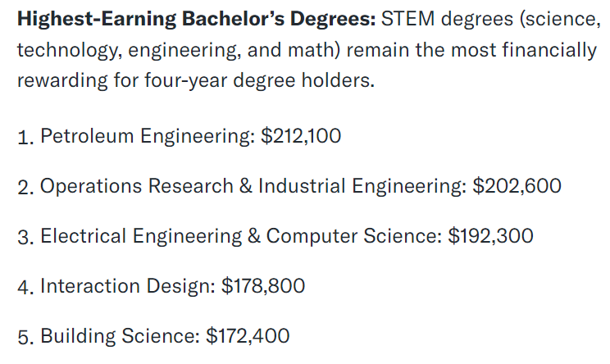Click the Operations Research & Industrial Engineering text
This screenshot has width=610, height=364.
point(253,186)
